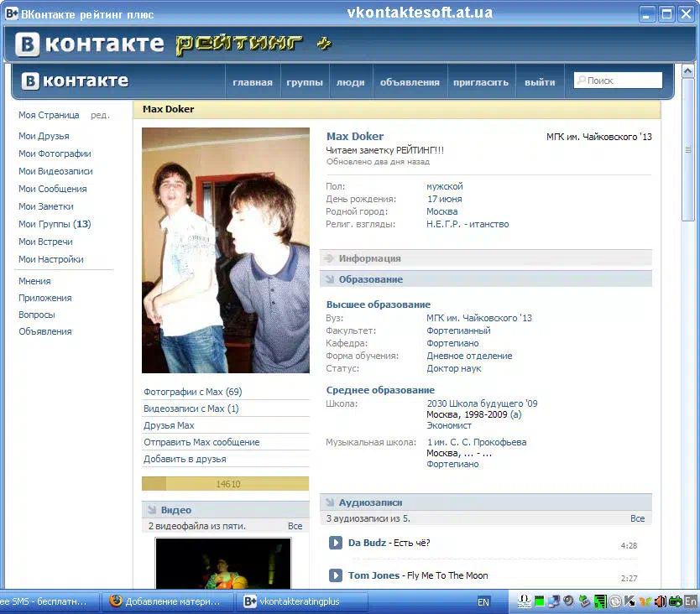Click the Max Doker profile name heading
Viewport: 700px width, 614px height.
click(355, 137)
